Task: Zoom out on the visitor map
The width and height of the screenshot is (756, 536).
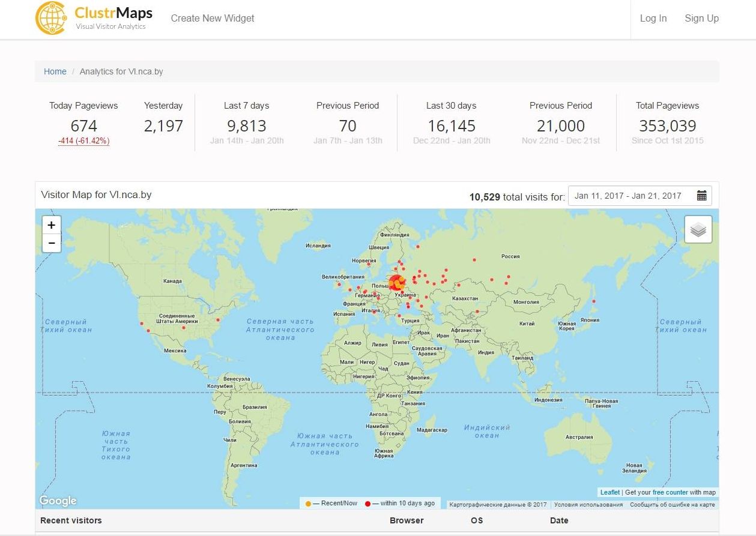Action: (52, 243)
